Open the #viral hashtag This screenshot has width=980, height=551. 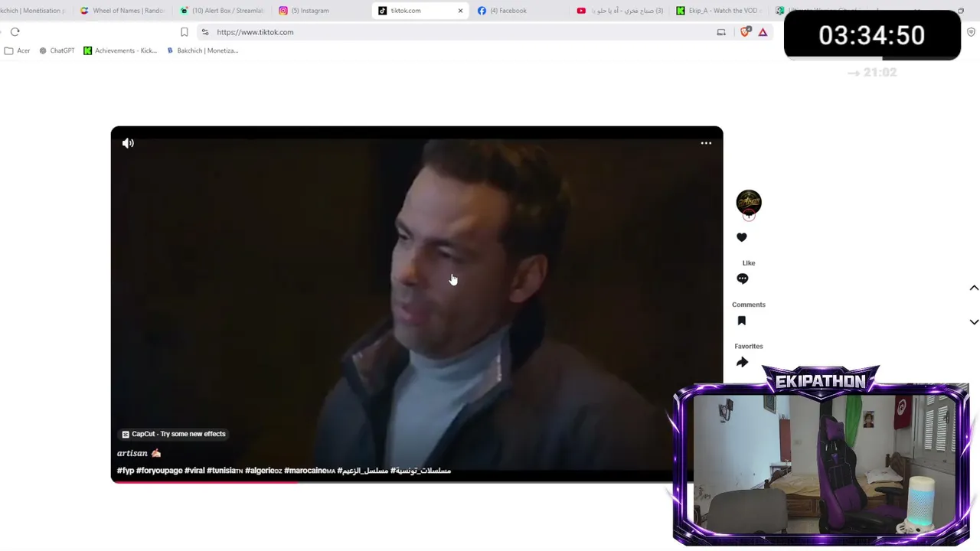[x=194, y=471]
